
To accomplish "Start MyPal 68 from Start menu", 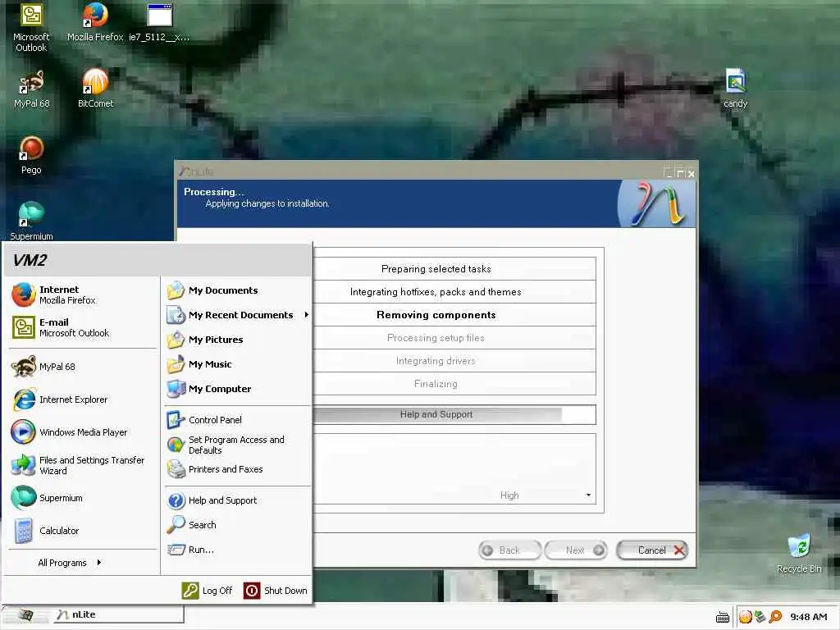I will click(x=83, y=367).
